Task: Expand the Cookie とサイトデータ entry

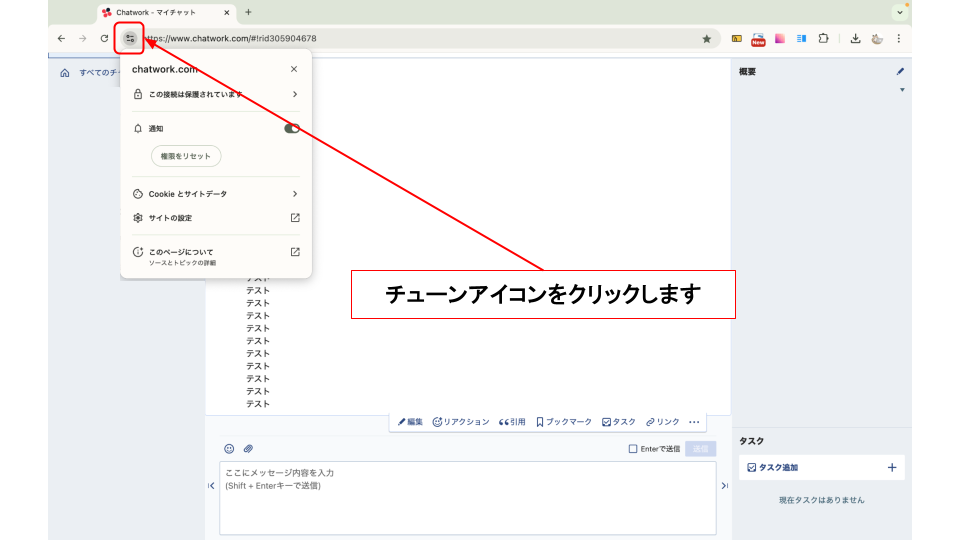Action: pyautogui.click(x=215, y=194)
